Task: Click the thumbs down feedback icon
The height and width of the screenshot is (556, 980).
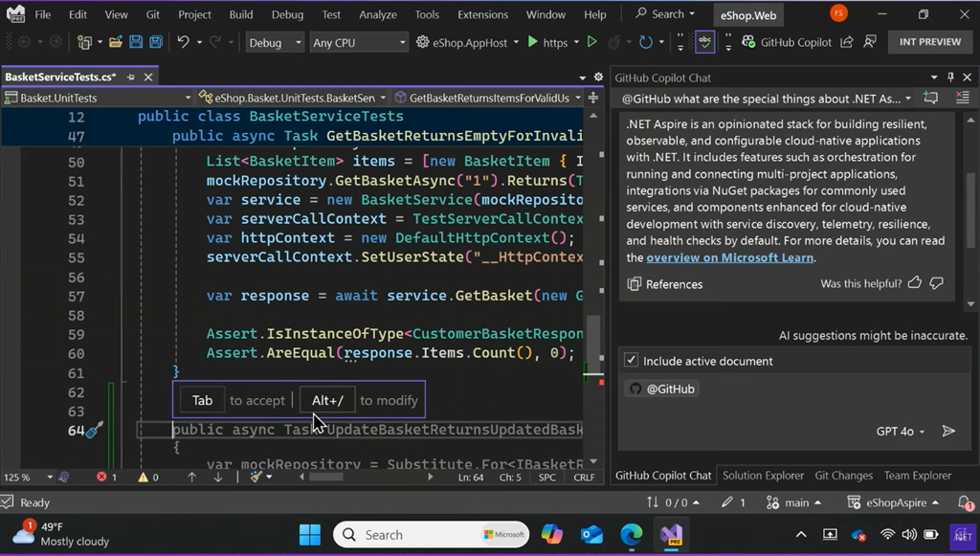Action: 937,283
